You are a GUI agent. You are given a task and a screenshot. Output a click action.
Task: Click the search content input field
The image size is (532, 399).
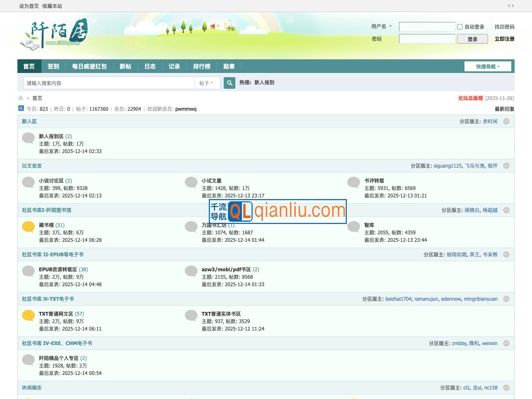coord(109,83)
